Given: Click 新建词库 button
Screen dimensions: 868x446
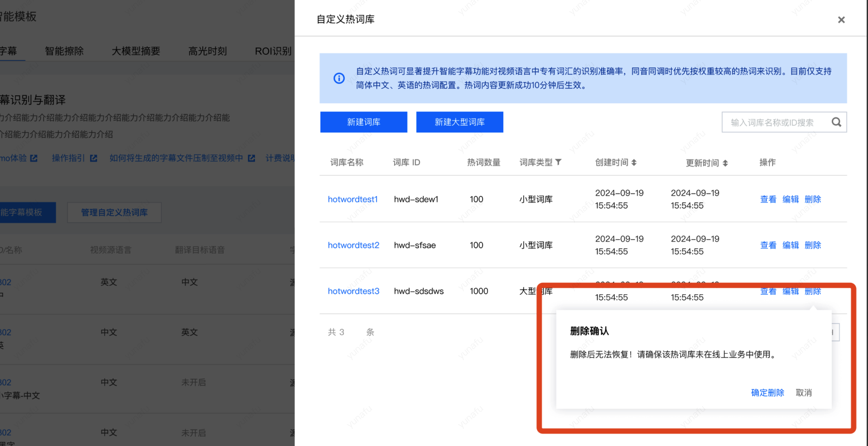Looking at the screenshot, I should [x=364, y=122].
